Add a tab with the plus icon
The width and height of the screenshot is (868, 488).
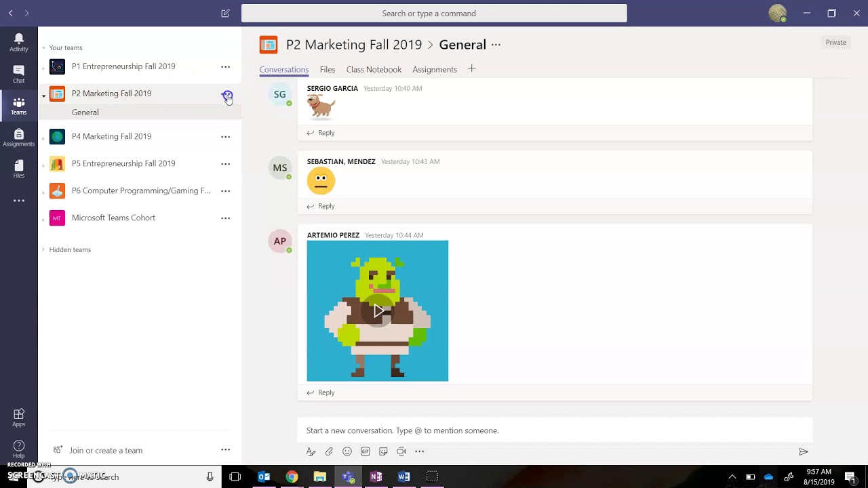tap(471, 68)
